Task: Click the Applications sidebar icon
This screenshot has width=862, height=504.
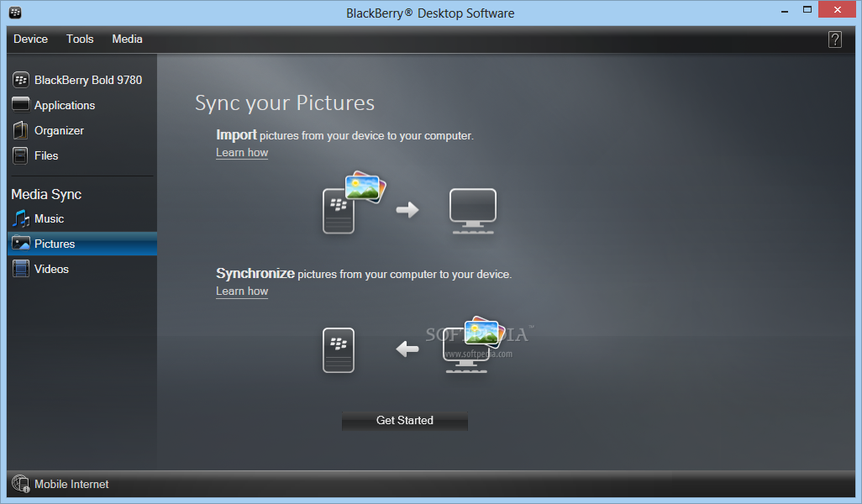Action: point(21,104)
